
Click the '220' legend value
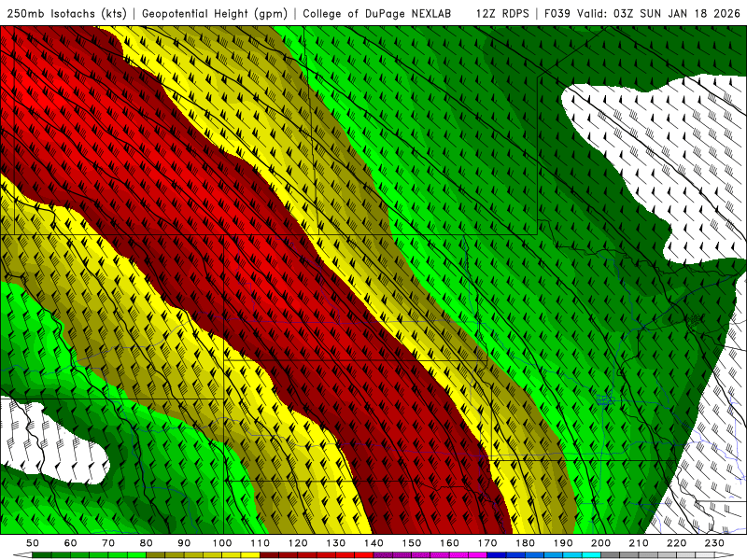tap(676, 543)
